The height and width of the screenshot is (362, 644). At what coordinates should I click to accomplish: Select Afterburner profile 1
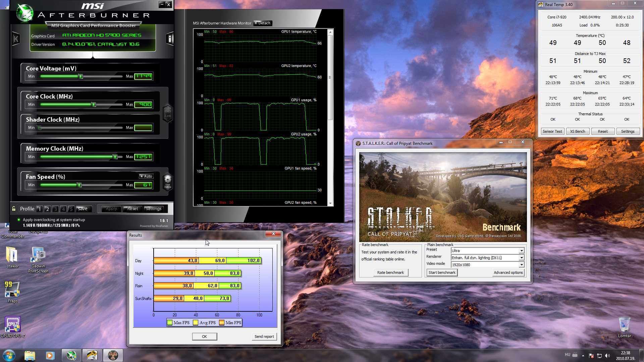coord(39,209)
